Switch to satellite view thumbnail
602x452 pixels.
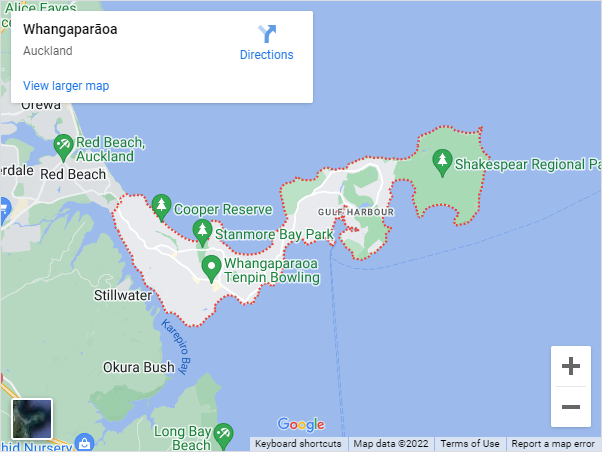32,419
